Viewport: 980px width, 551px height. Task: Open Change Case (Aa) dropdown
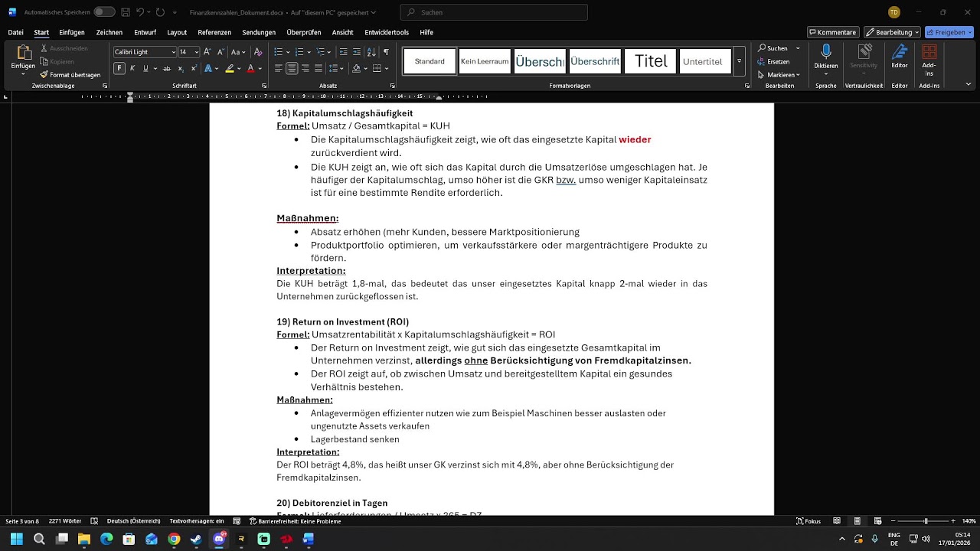tap(238, 52)
